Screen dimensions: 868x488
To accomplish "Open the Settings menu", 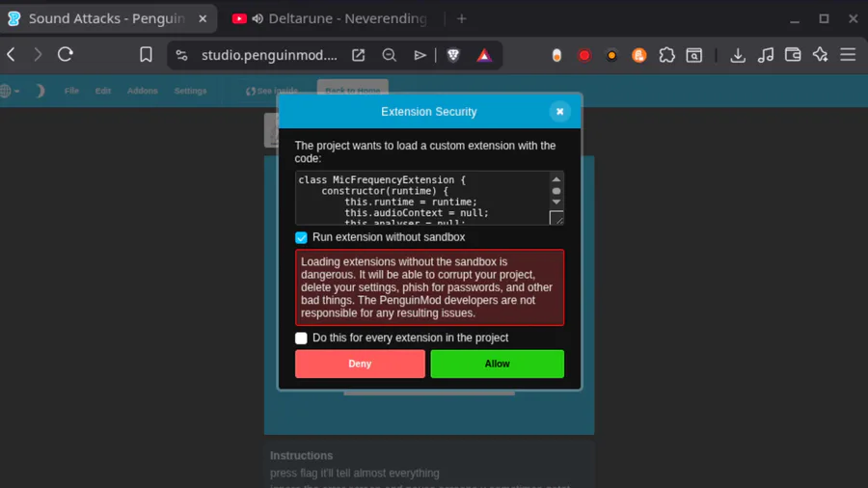I will point(190,91).
